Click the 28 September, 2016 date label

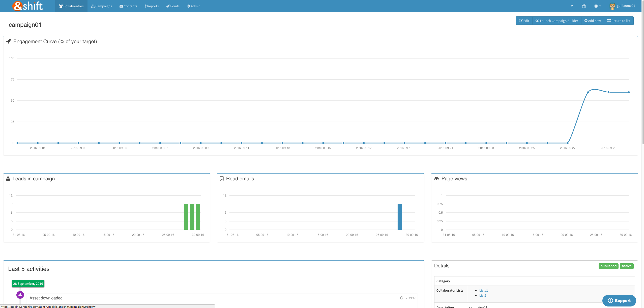(x=28, y=284)
